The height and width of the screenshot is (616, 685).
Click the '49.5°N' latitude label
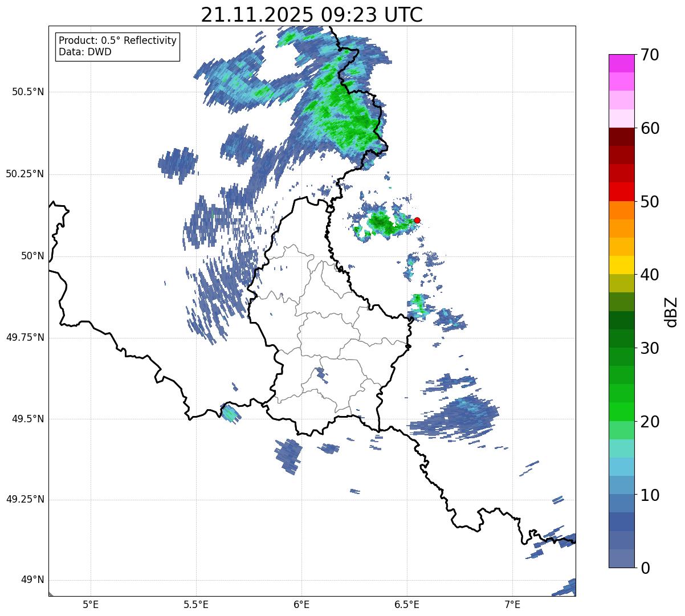click(x=28, y=419)
